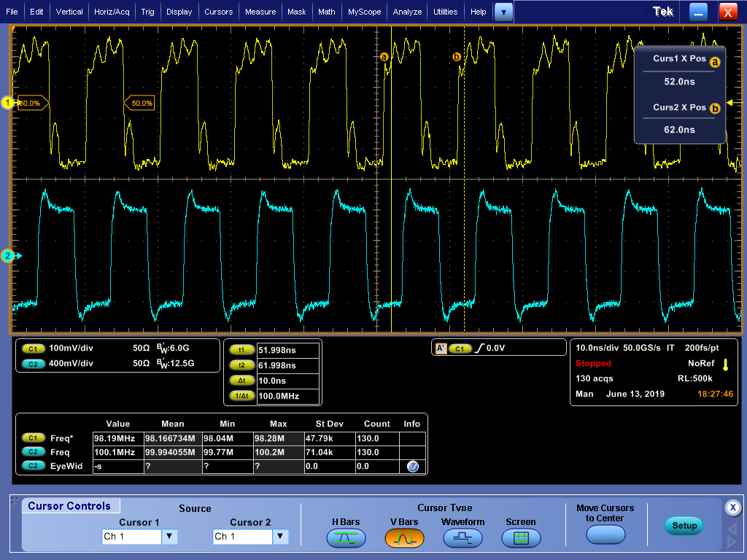
Task: Open cursor Setup
Action: (684, 525)
